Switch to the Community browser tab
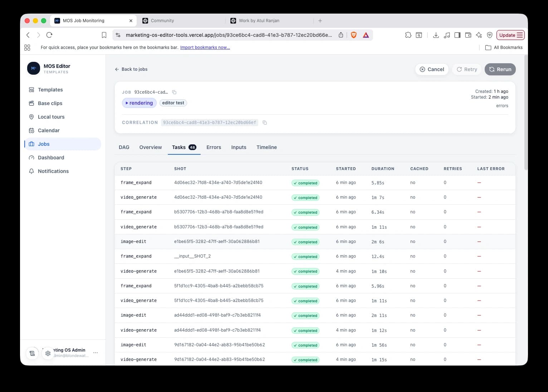The height and width of the screenshot is (392, 548). pos(162,21)
